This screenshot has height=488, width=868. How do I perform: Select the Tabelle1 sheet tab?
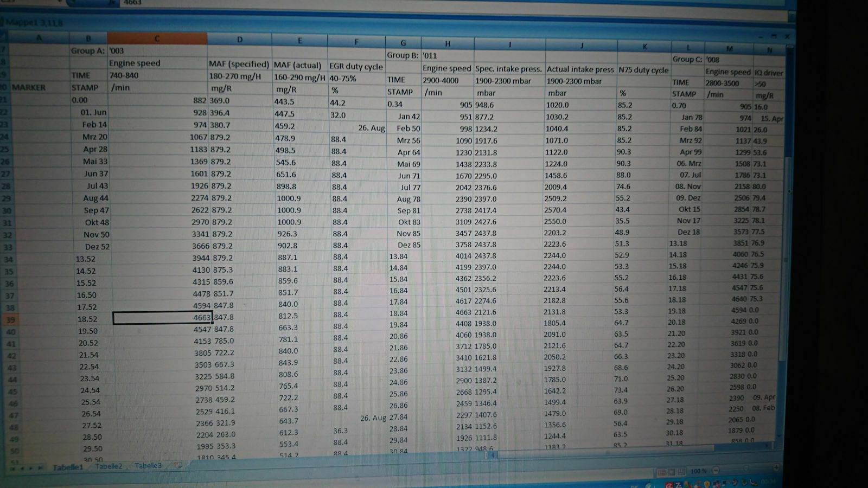tap(68, 467)
